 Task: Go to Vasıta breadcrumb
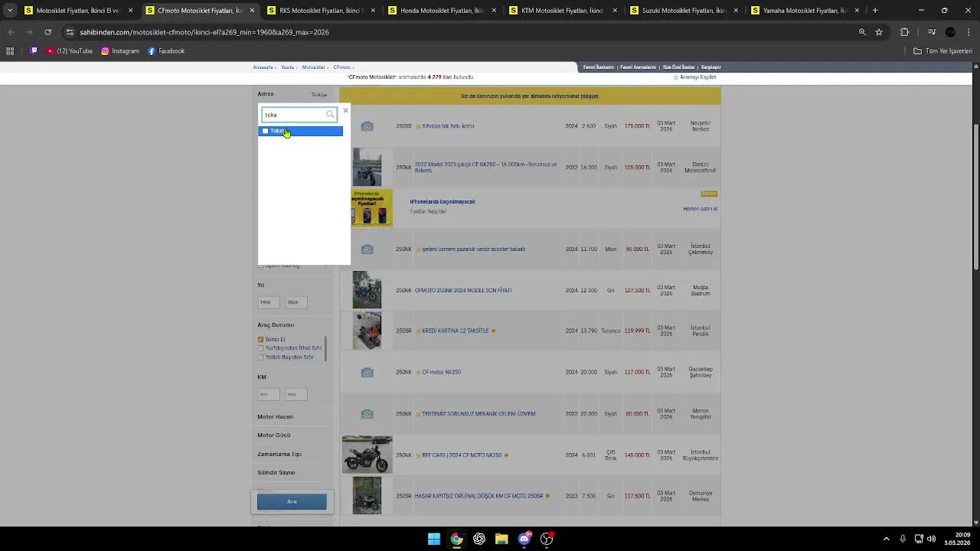tap(287, 67)
